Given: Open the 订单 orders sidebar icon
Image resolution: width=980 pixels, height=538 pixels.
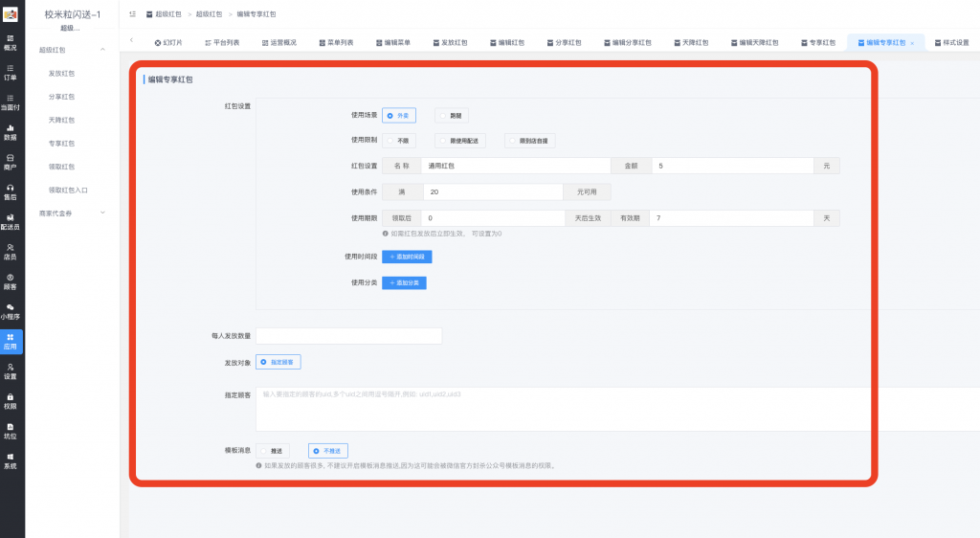Looking at the screenshot, I should pos(10,73).
